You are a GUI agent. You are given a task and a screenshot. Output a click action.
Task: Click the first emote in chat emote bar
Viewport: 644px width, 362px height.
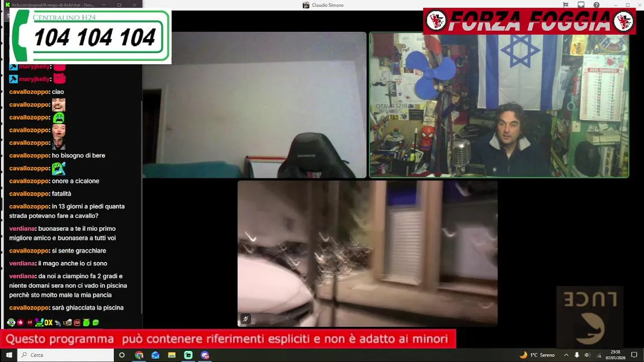(x=11, y=322)
